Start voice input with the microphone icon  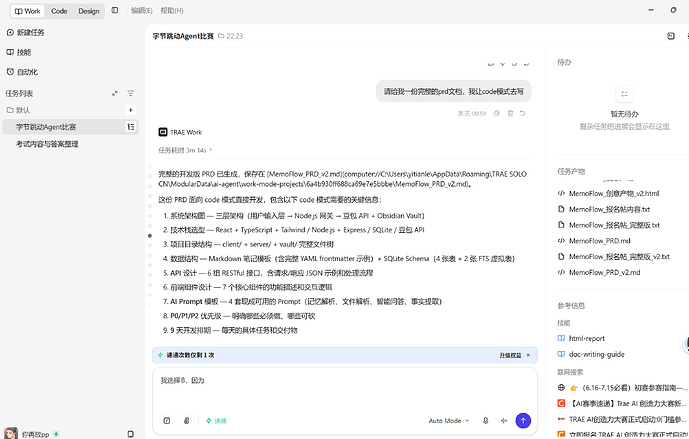[486, 421]
